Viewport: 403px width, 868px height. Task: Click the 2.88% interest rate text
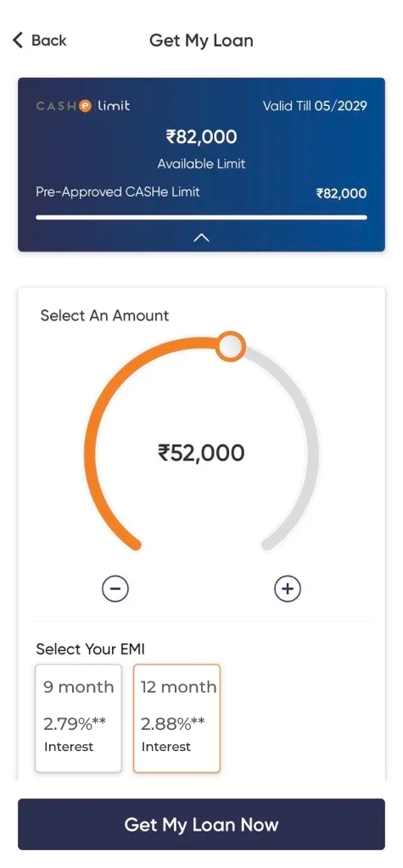[173, 723]
